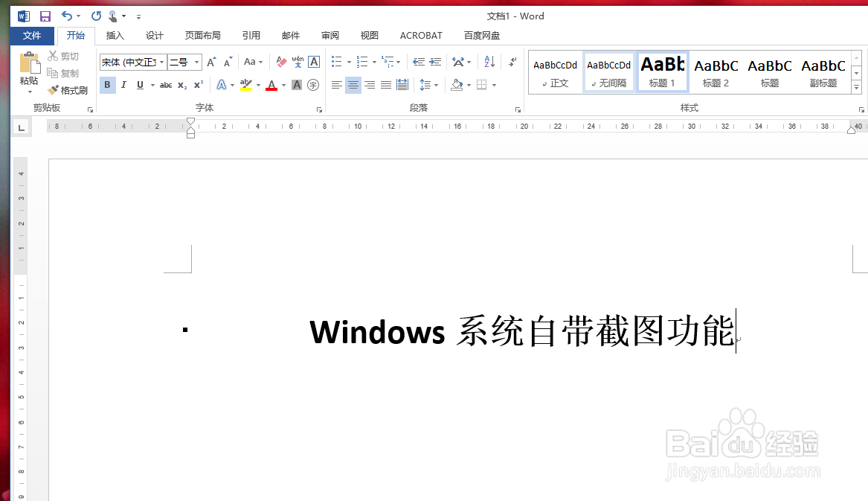The image size is (868, 501).
Task: Apply yellow text highlight color
Action: [x=246, y=85]
